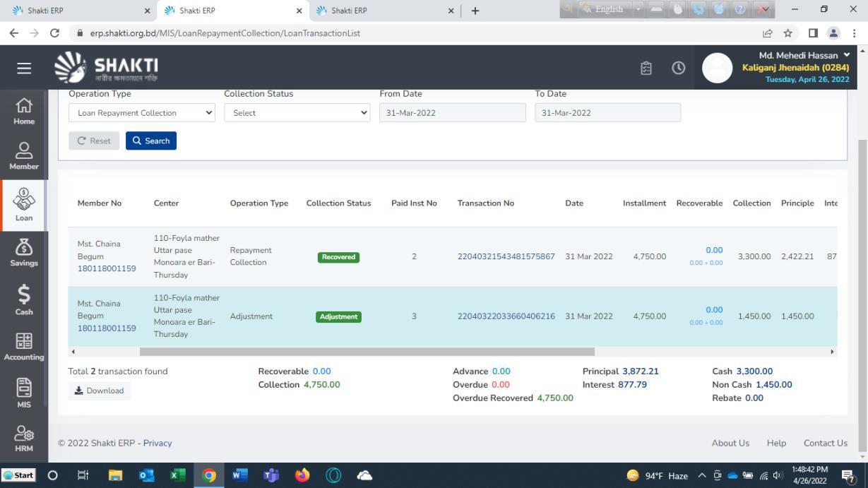
Task: Click the To Date field
Action: (x=608, y=113)
